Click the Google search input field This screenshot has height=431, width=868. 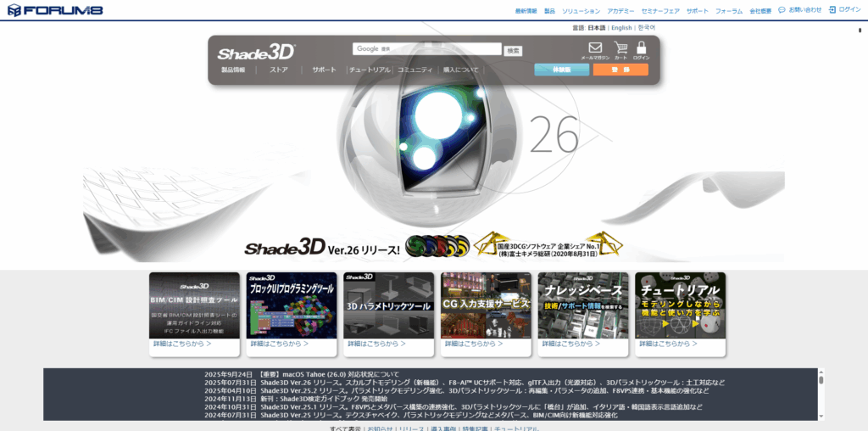(x=427, y=49)
